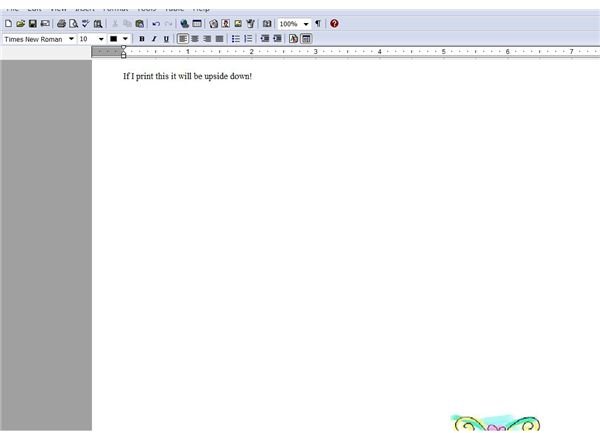Open the 100% zoom dropdown
The width and height of the screenshot is (600, 433).
306,24
